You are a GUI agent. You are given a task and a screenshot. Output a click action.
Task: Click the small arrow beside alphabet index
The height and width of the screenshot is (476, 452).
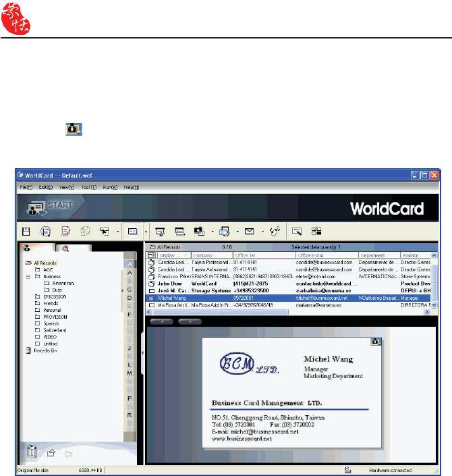[122, 290]
